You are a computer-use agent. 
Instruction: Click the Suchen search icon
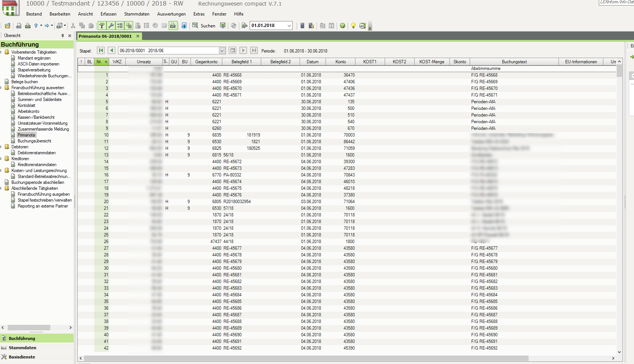[195, 26]
